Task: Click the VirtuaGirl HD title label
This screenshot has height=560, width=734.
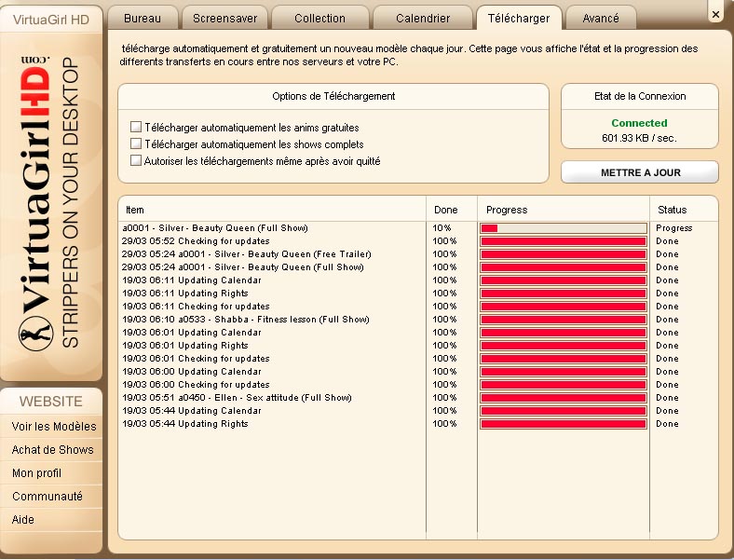Action: tap(50, 20)
